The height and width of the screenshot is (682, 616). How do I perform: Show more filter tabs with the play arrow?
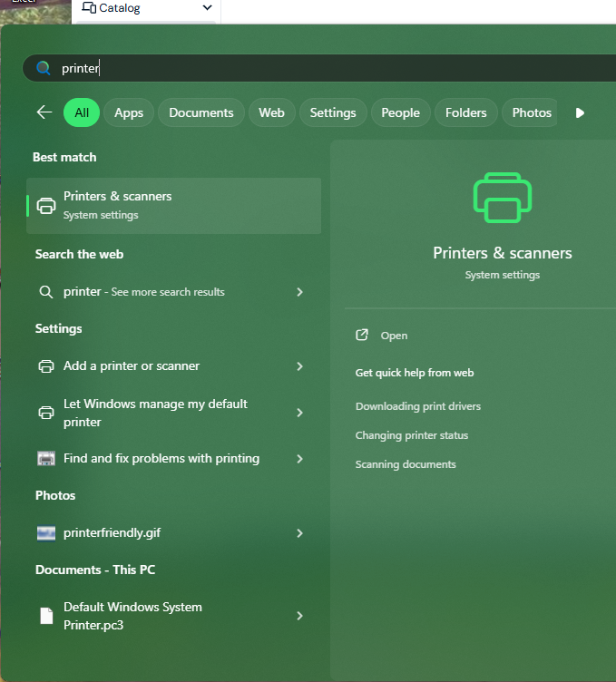click(x=580, y=113)
